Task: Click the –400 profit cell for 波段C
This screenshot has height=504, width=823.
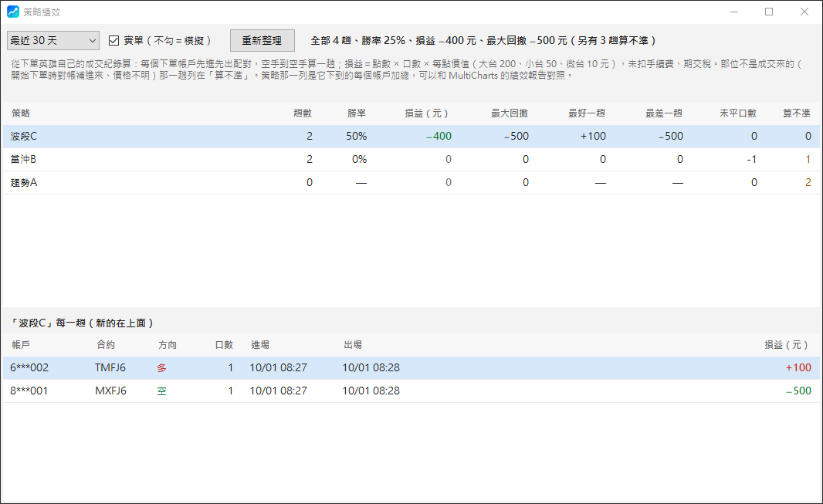Action: [439, 137]
